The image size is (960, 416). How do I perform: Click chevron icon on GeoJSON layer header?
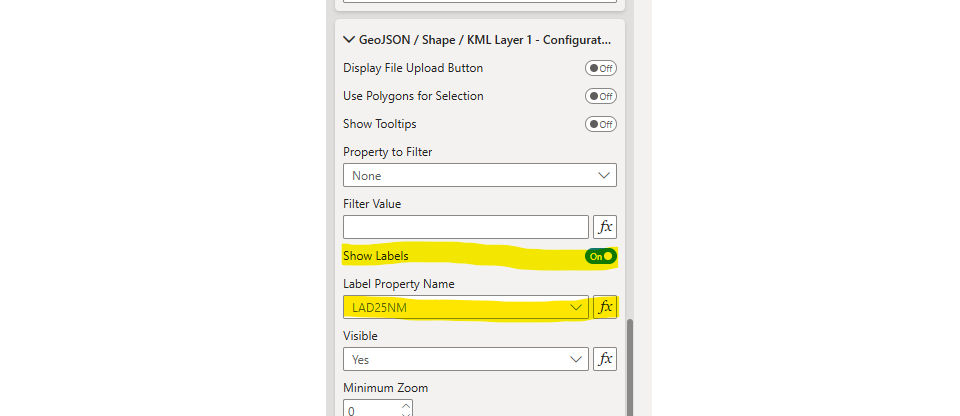349,40
